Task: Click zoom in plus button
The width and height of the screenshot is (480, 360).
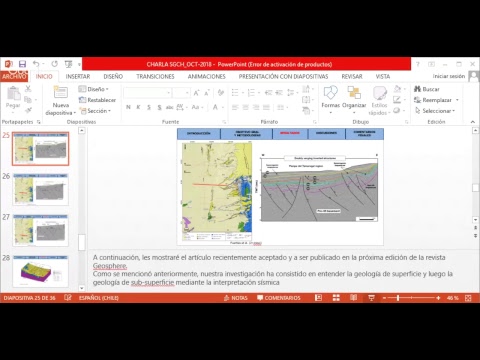Action: (438, 298)
